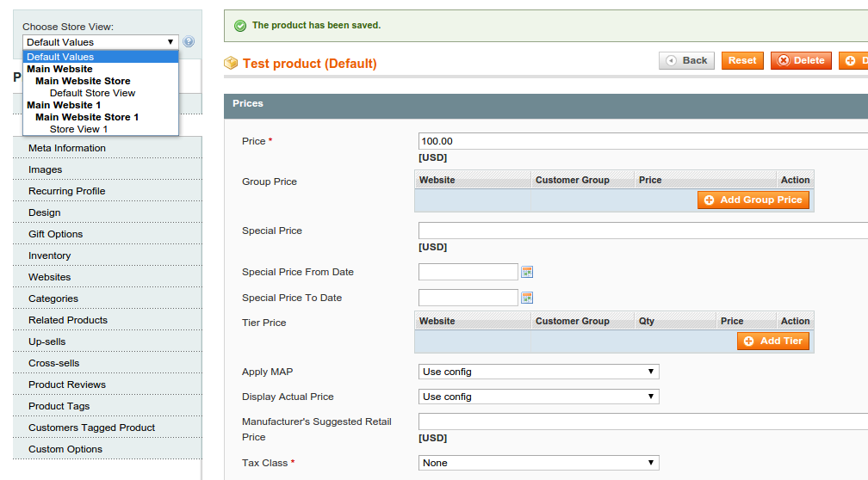
Task: Open the Related Products tab
Action: click(x=108, y=320)
